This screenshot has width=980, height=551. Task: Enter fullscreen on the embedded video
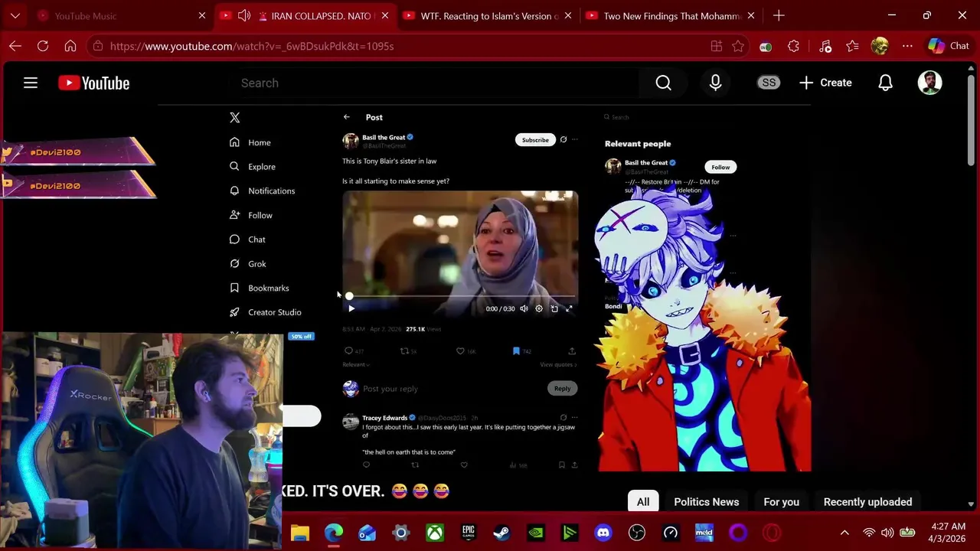(569, 308)
